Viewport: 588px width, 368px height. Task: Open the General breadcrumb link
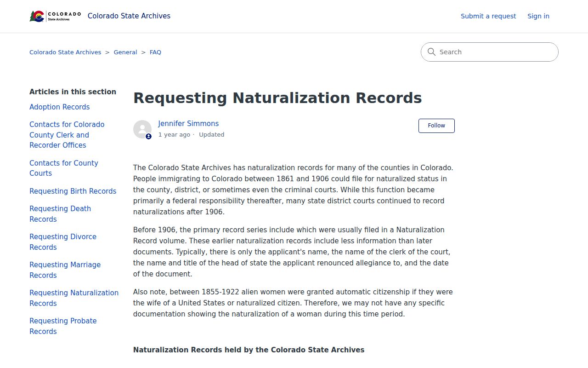(125, 52)
